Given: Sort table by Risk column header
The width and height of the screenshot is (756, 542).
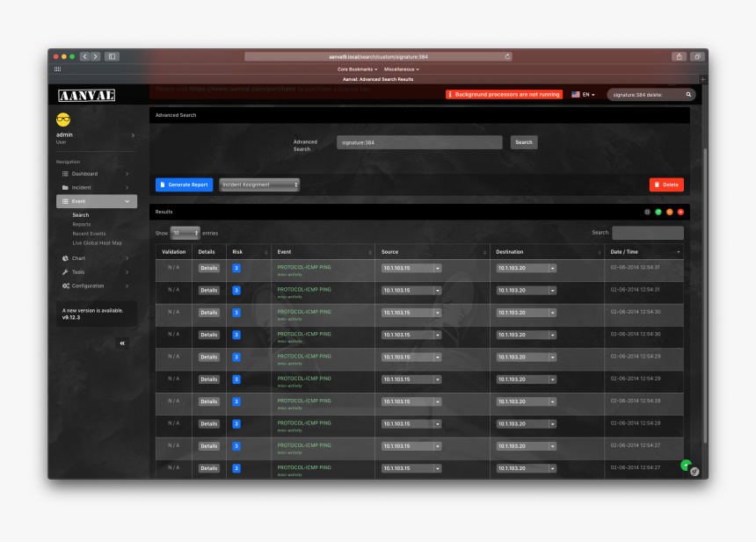Looking at the screenshot, I should click(x=248, y=252).
